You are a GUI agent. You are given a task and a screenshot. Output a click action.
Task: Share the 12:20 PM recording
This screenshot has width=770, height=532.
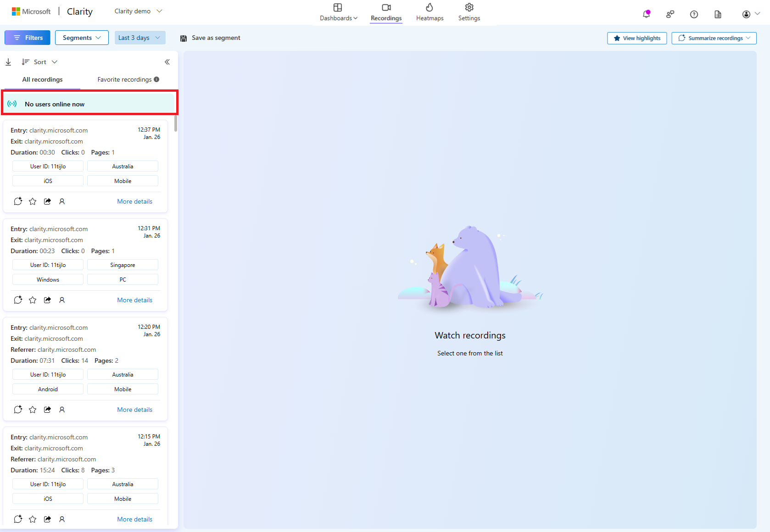pos(47,410)
